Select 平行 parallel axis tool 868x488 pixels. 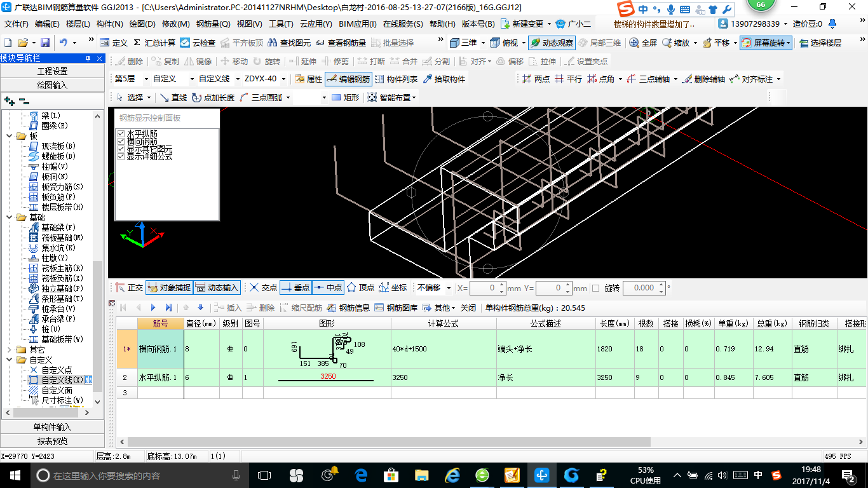coord(568,79)
